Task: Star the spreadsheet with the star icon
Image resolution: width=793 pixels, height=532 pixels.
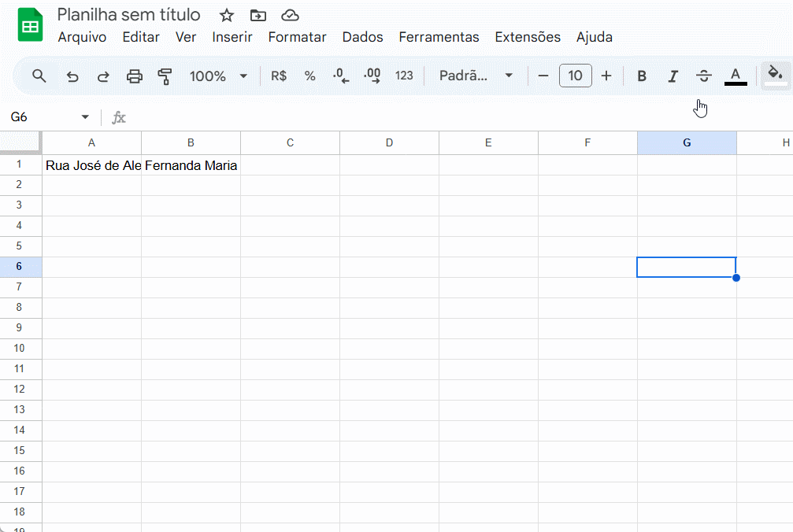Action: (x=227, y=15)
